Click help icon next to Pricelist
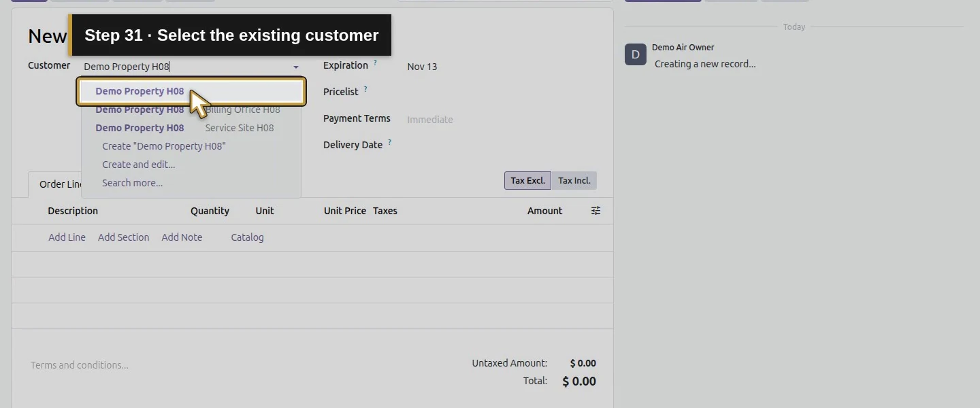Screen dimensions: 980x408 coord(365,89)
